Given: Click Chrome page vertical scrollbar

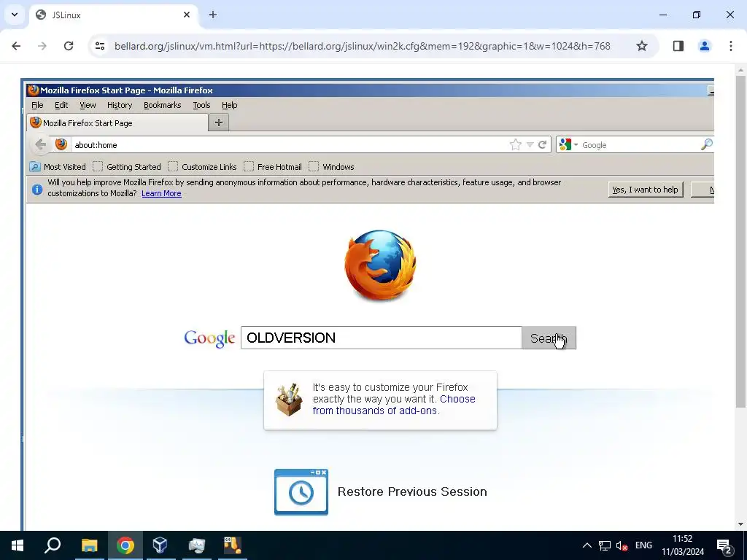Looking at the screenshot, I should 740,241.
